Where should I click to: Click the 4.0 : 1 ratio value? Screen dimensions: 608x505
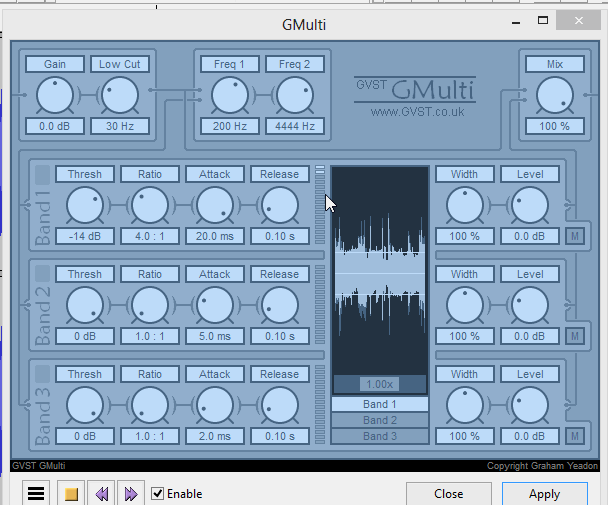coord(150,236)
